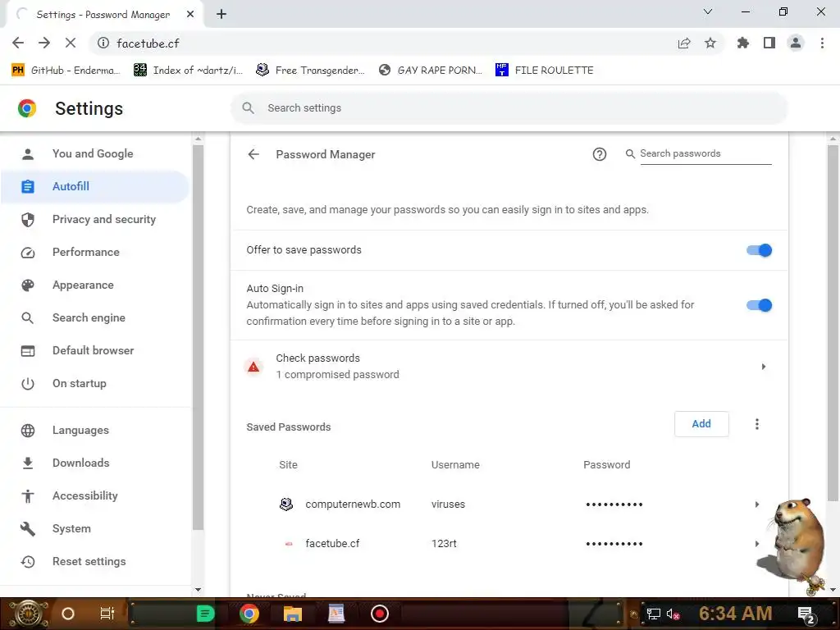Expand the computernewb.com password entry

pos(757,504)
